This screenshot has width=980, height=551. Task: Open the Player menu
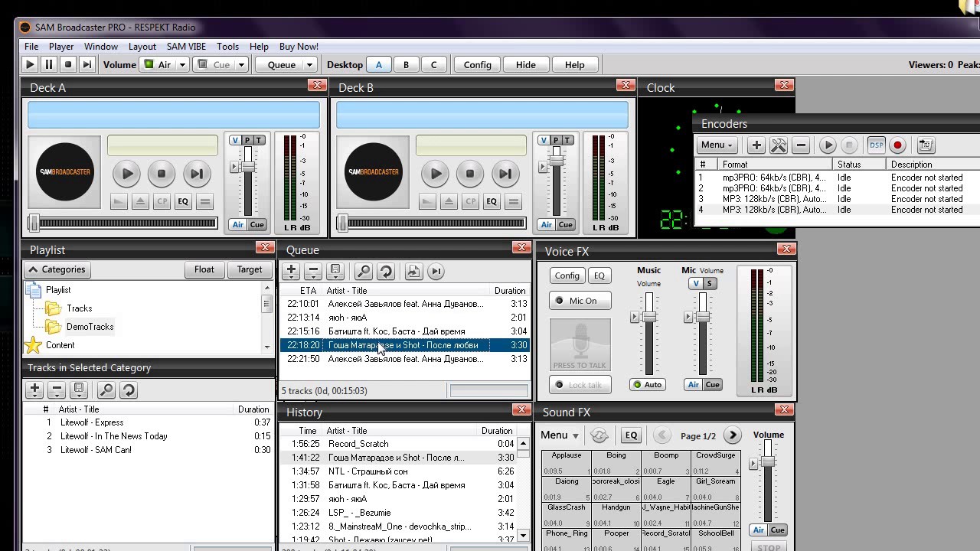61,46
